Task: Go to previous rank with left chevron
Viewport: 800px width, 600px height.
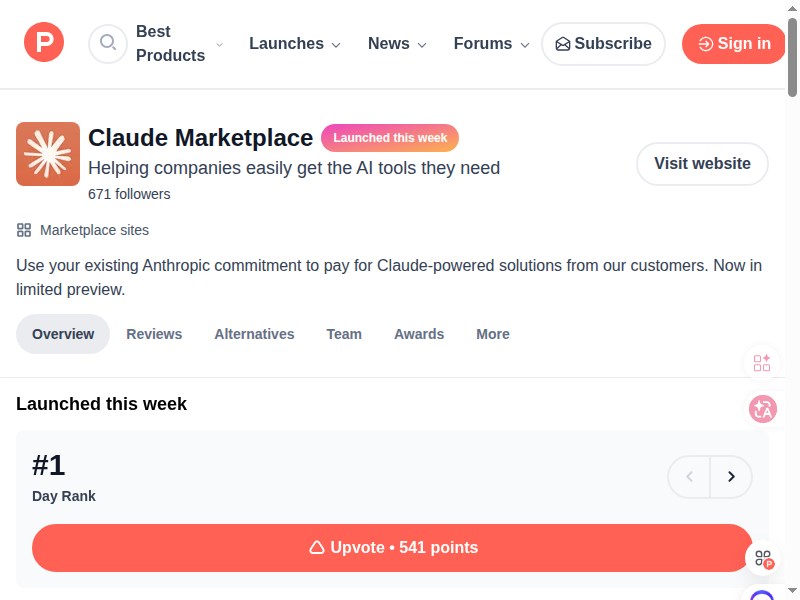Action: pyautogui.click(x=689, y=477)
